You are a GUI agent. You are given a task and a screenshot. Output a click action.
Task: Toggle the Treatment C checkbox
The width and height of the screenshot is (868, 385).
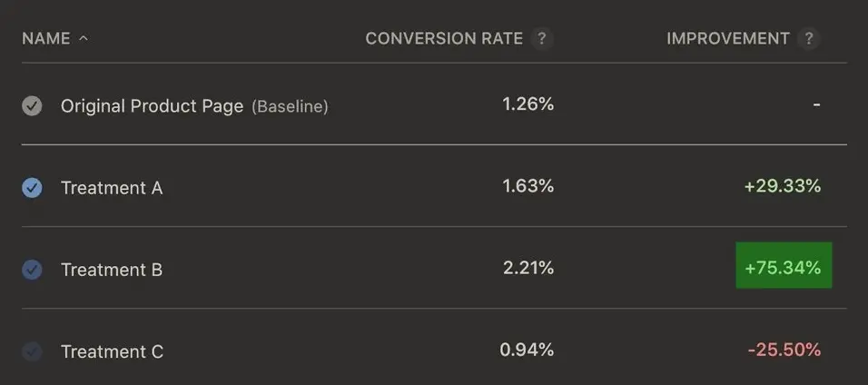point(32,351)
